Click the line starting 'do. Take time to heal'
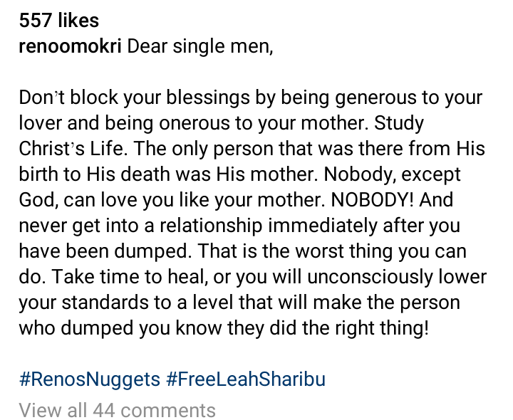Viewport: 513px width, 420px height. pos(253,276)
